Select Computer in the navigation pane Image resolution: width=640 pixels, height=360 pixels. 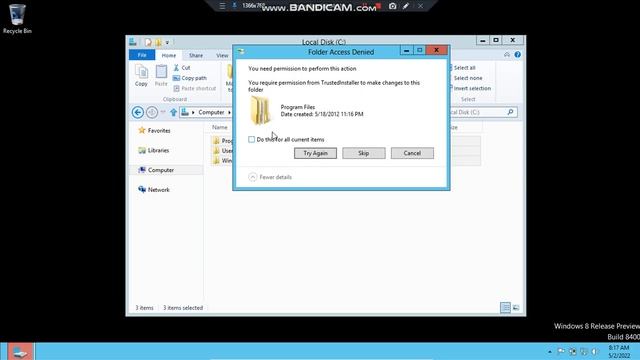156,170
